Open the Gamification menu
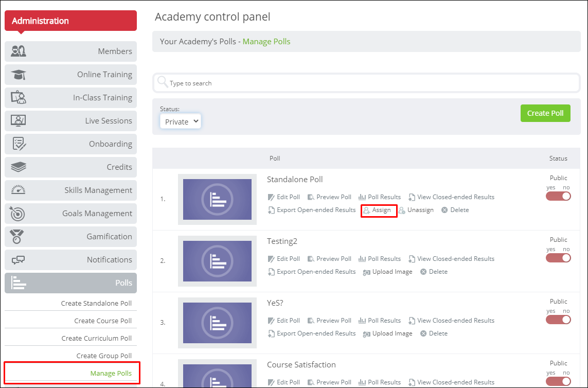Image resolution: width=588 pixels, height=388 pixels. pyautogui.click(x=70, y=236)
